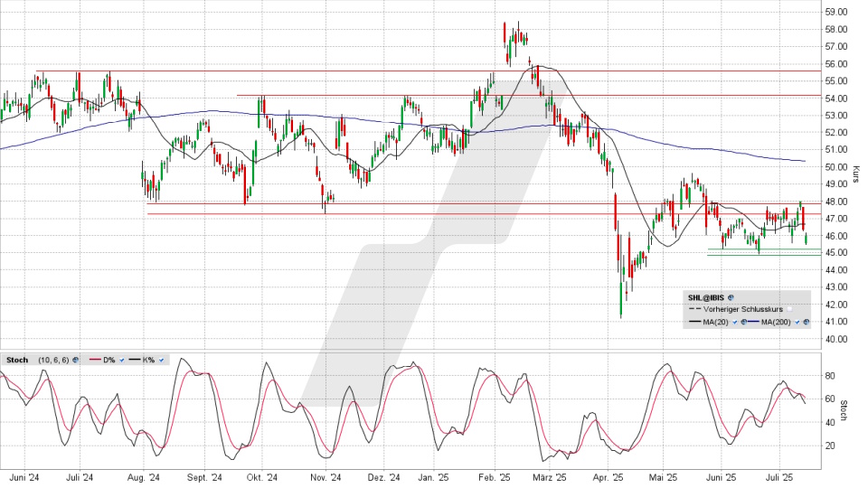Image resolution: width=868 pixels, height=488 pixels.
Task: Click the 60 stochastic axis label
Action: [830, 399]
